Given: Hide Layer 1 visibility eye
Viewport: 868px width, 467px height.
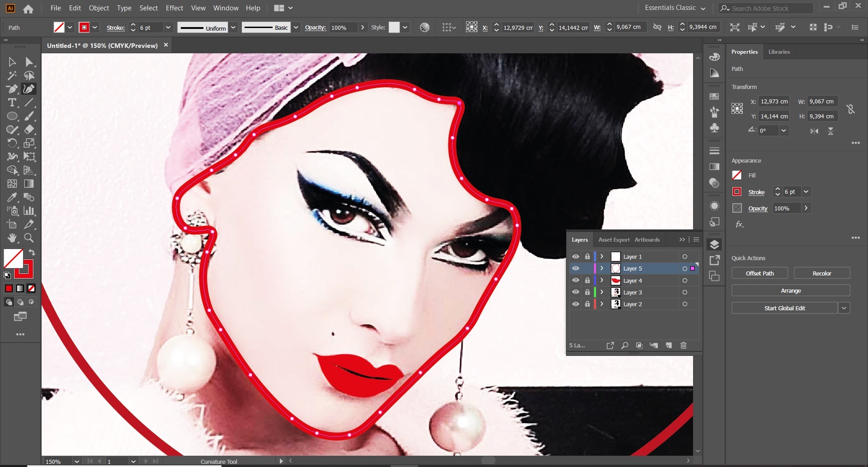Looking at the screenshot, I should click(x=576, y=257).
